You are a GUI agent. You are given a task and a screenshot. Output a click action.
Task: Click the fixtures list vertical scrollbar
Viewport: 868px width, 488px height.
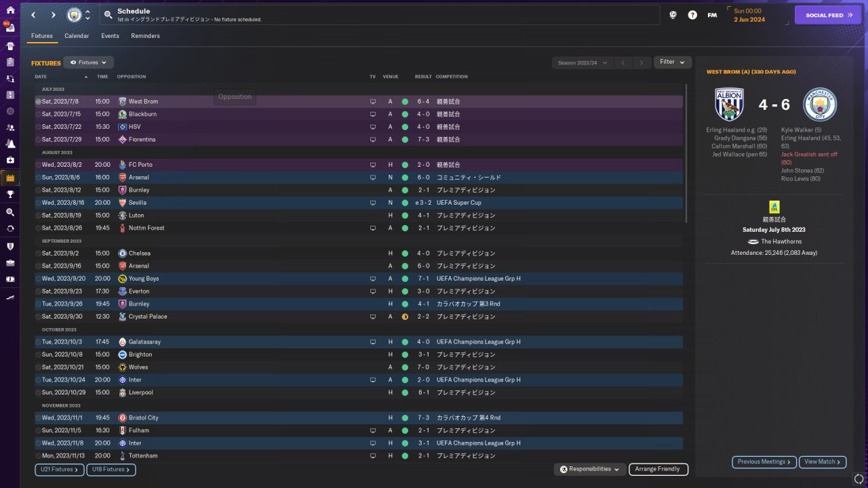(x=686, y=154)
